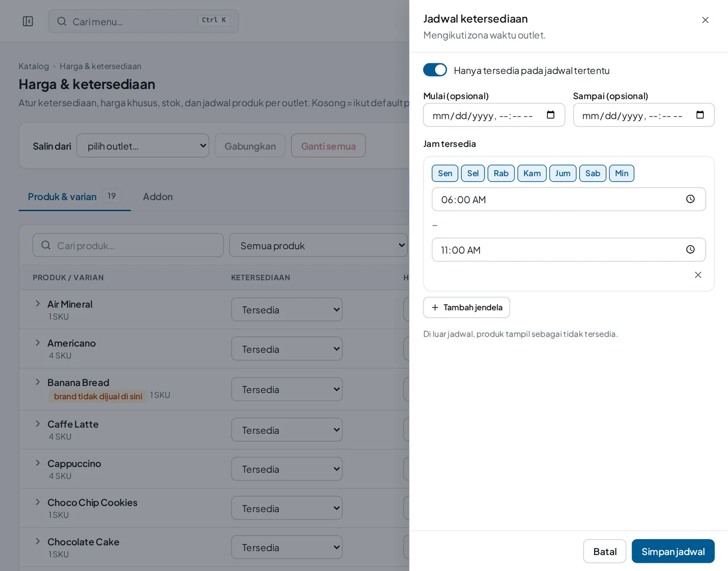728x571 pixels.
Task: Open Americano availability dropdown
Action: (287, 349)
